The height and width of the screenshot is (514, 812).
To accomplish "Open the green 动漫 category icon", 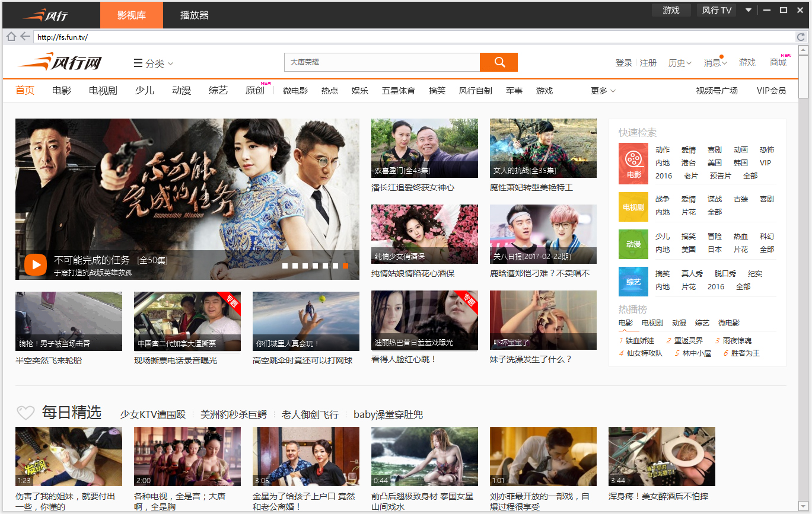I will [x=633, y=244].
